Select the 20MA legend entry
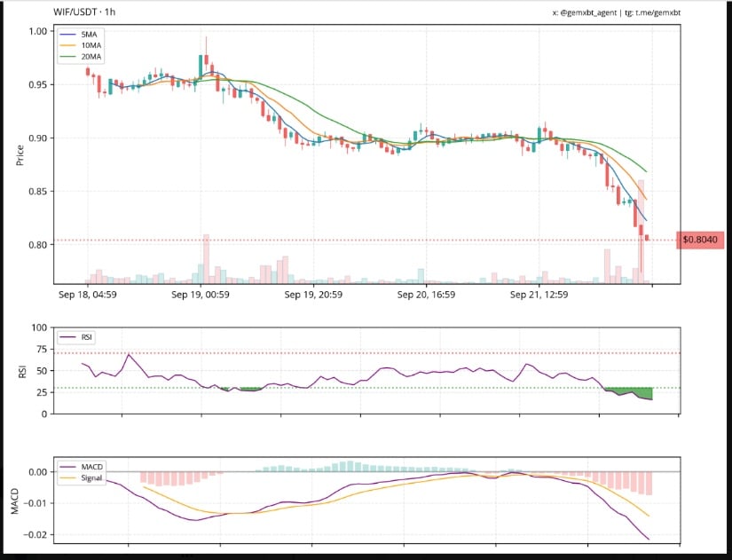This screenshot has height=560, width=732. (81, 57)
